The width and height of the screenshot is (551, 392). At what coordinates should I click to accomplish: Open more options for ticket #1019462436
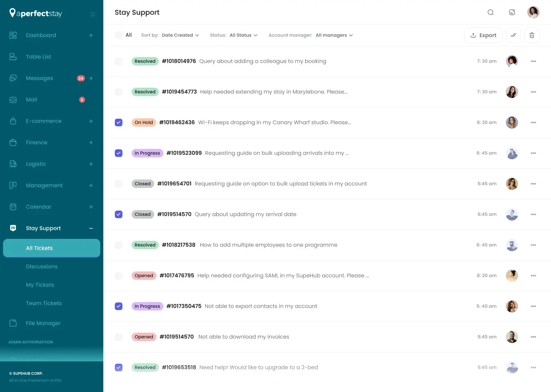[x=533, y=122]
